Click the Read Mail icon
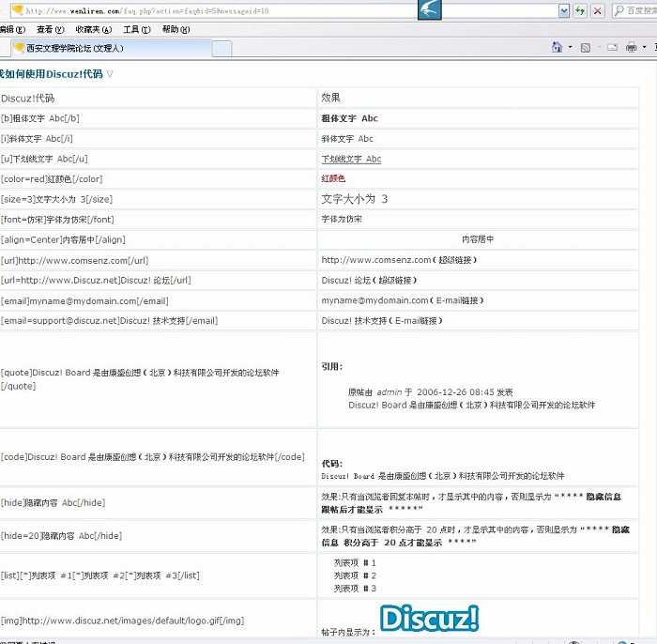The width and height of the screenshot is (657, 644). [612, 47]
